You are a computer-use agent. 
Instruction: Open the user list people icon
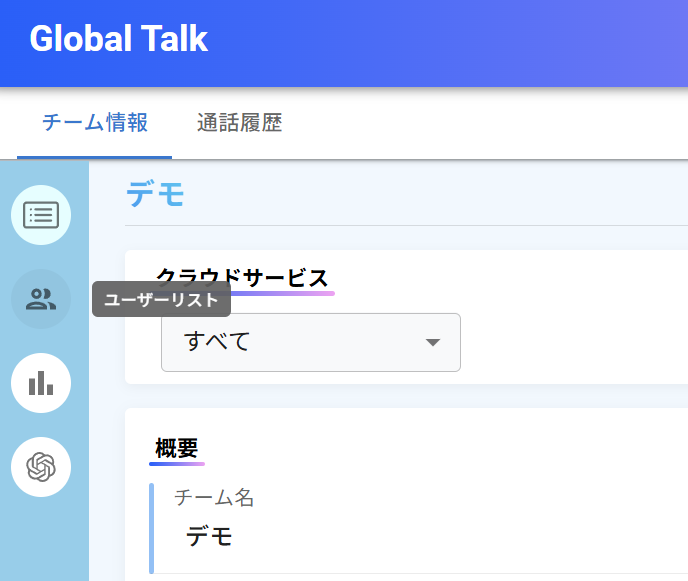pos(41,299)
